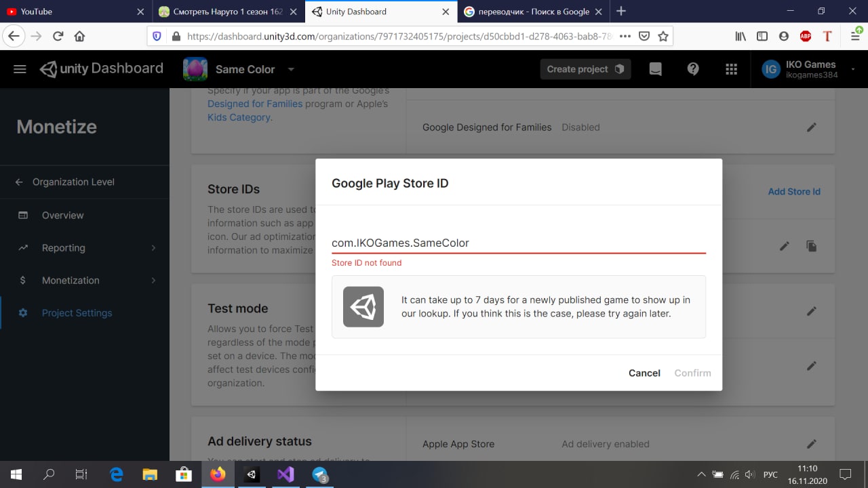Screen dimensions: 868x488
Task: Click the Pocket save icon
Action: [x=645, y=36]
